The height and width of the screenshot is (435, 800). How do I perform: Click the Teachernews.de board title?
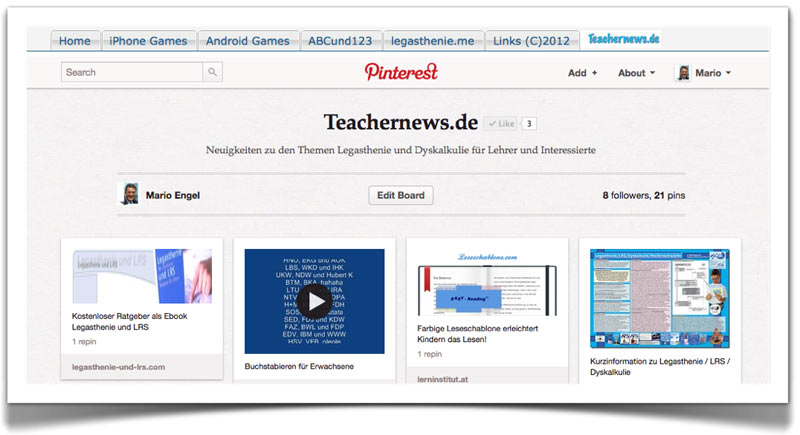pos(401,122)
